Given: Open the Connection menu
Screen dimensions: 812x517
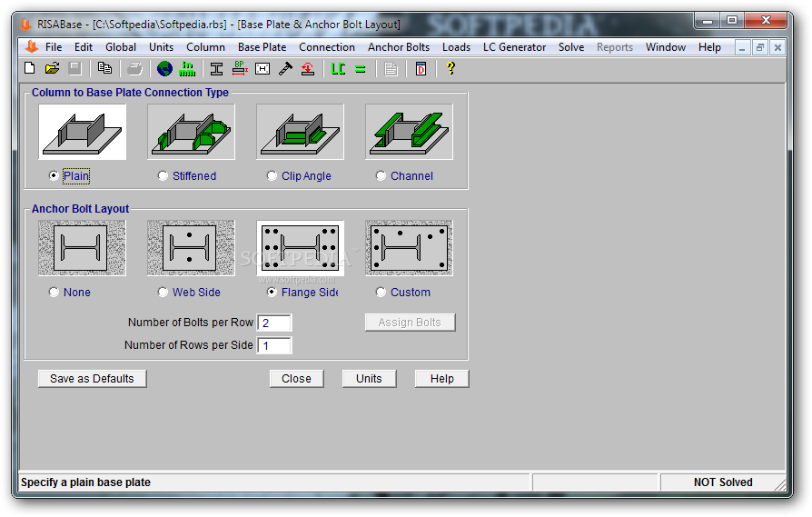Looking at the screenshot, I should [x=327, y=47].
